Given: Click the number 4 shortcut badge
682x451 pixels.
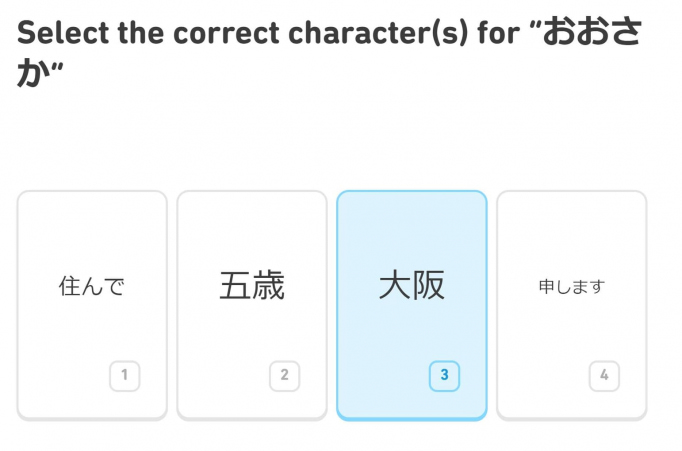Looking at the screenshot, I should coord(604,376).
